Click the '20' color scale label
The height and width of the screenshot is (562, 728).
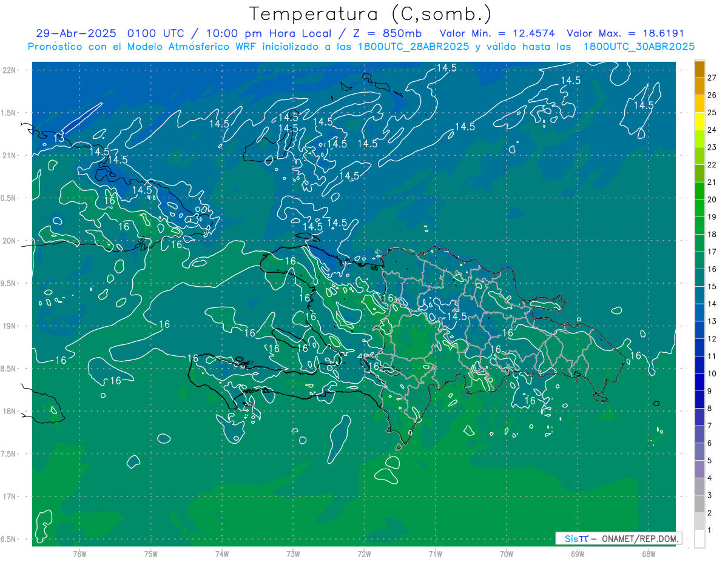(x=712, y=199)
